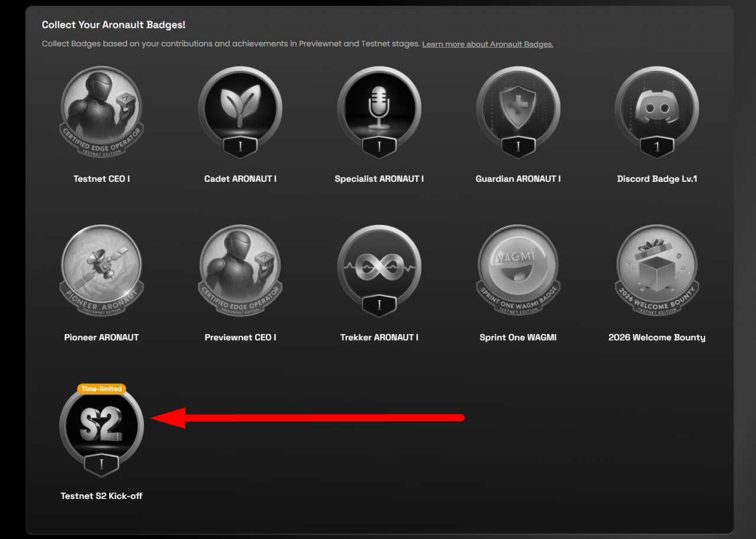Click the Previewnet CEO I badge icon
The width and height of the screenshot is (756, 539).
coord(240,270)
